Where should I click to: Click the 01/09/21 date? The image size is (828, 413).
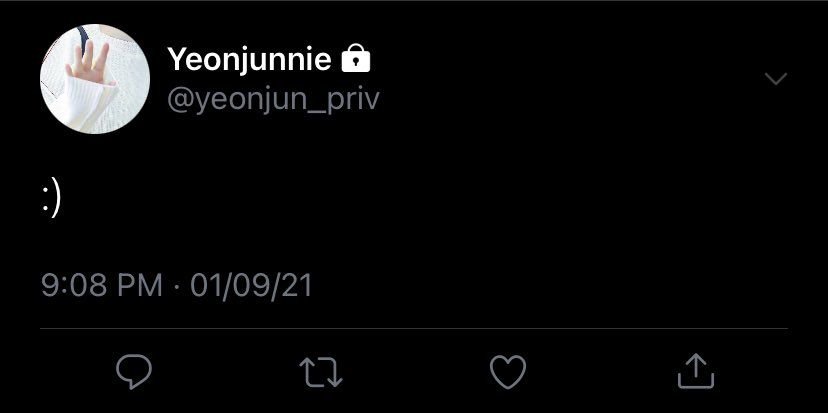coord(251,286)
